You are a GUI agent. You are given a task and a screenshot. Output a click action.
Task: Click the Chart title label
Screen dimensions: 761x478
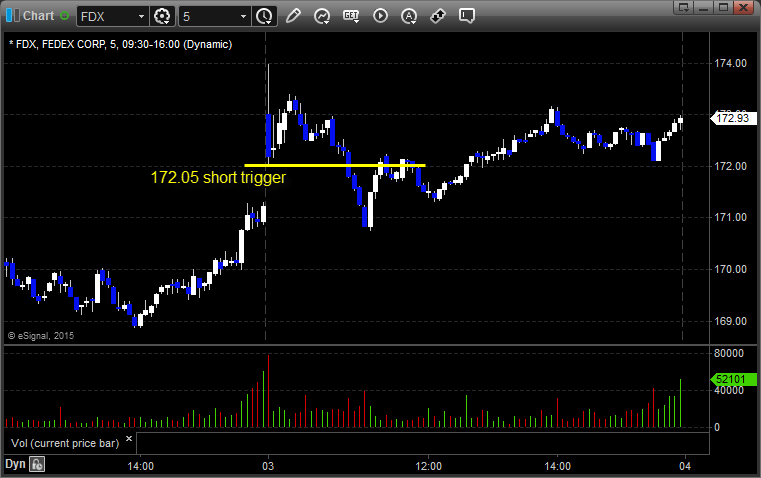point(38,16)
